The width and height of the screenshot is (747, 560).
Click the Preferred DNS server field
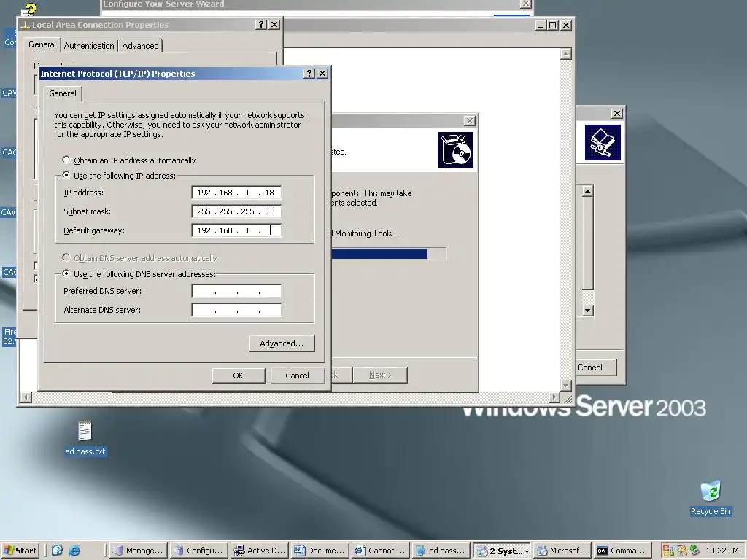pyautogui.click(x=236, y=291)
